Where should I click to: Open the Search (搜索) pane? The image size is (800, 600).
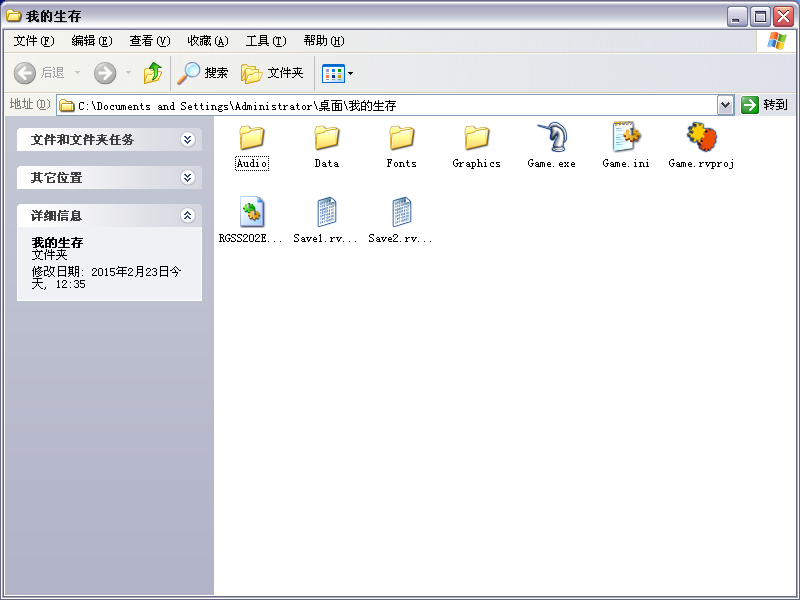(x=203, y=73)
